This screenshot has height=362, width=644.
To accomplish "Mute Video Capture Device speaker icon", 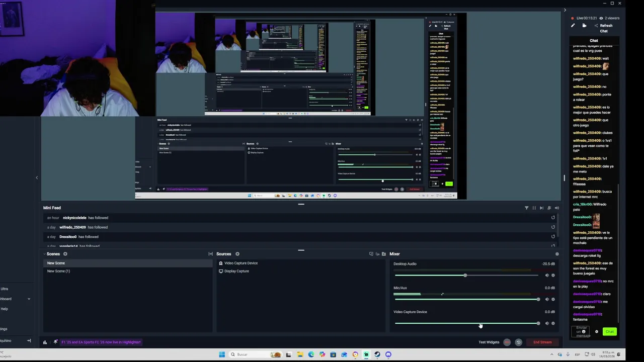I will point(547,323).
